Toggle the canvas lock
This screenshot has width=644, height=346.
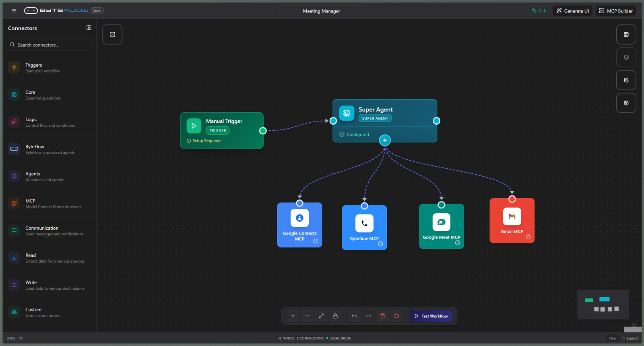pyautogui.click(x=335, y=316)
